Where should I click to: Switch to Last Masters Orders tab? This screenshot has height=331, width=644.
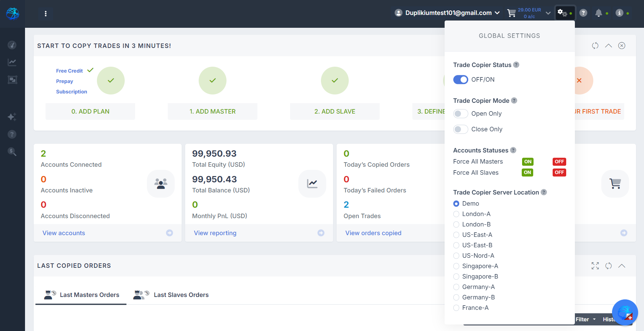point(81,295)
